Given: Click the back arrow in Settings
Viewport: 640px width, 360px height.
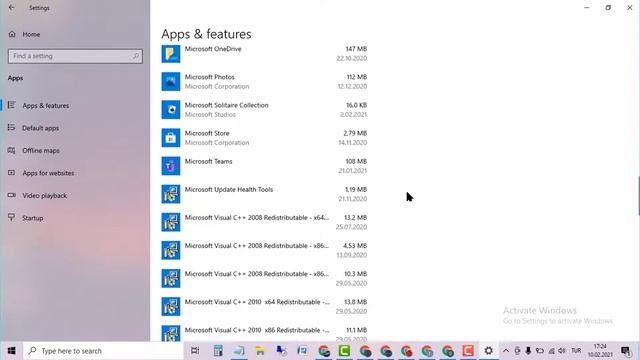Looking at the screenshot, I should 11,7.
